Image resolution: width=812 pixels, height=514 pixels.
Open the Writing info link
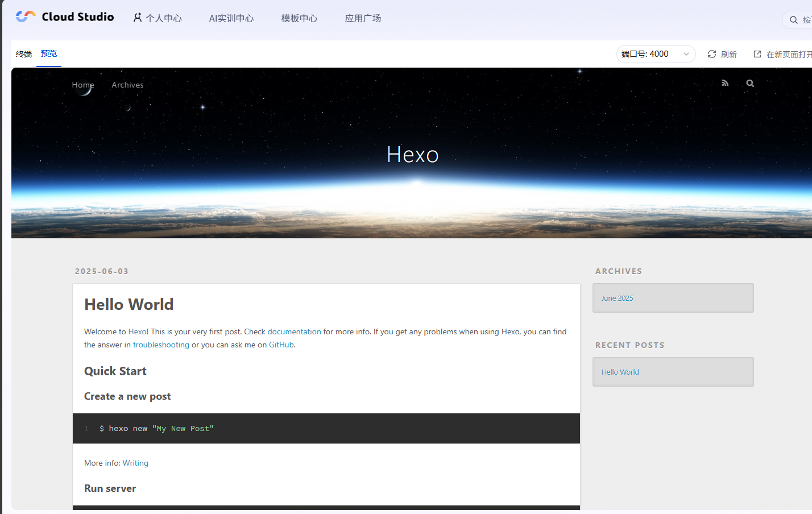click(x=135, y=463)
